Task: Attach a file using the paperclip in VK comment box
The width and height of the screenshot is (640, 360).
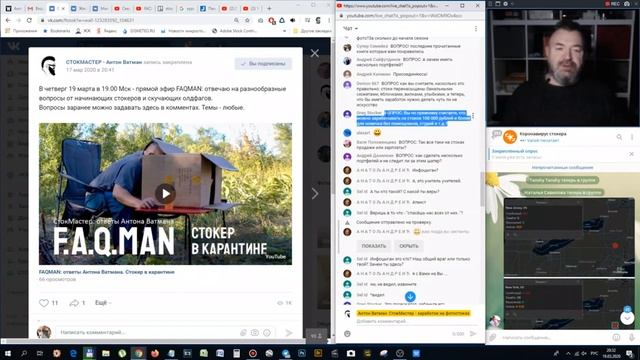Action: (x=243, y=333)
